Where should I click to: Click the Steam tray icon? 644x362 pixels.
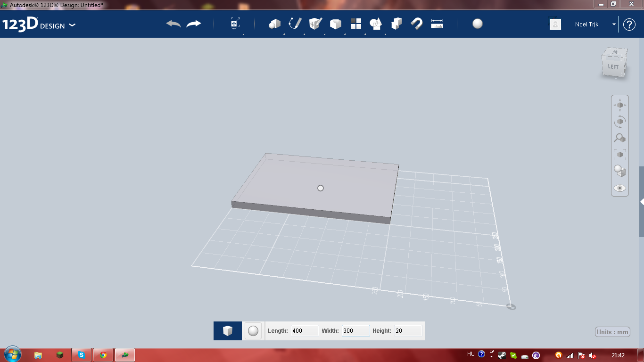point(503,355)
